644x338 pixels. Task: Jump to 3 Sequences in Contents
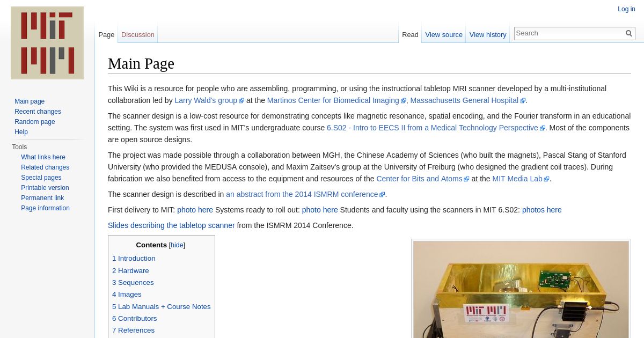pyautogui.click(x=133, y=283)
